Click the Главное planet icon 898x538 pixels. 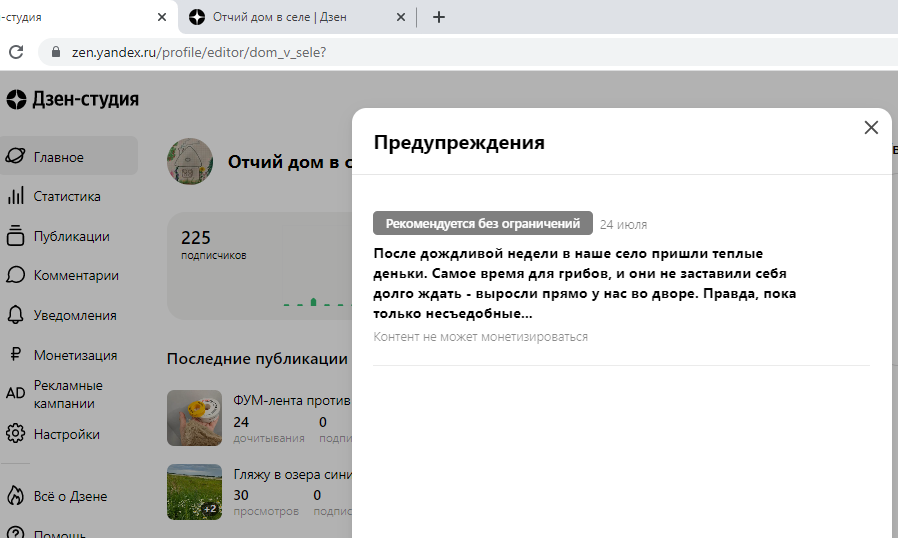(x=15, y=156)
